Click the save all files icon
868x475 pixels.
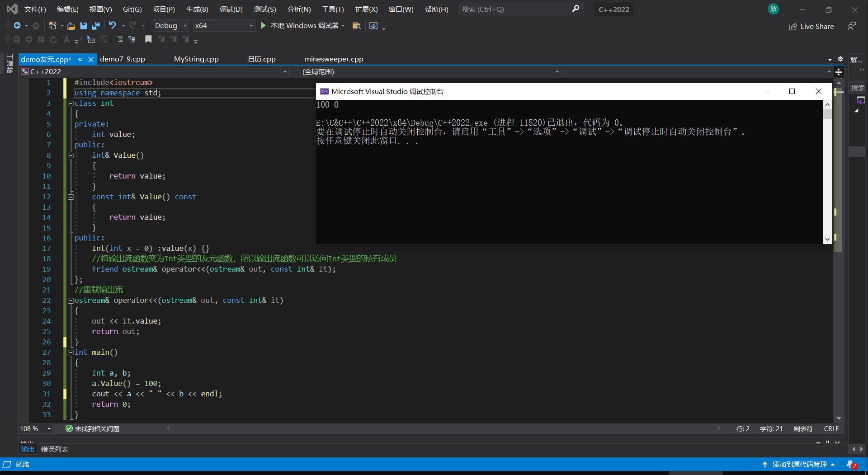(x=96, y=26)
